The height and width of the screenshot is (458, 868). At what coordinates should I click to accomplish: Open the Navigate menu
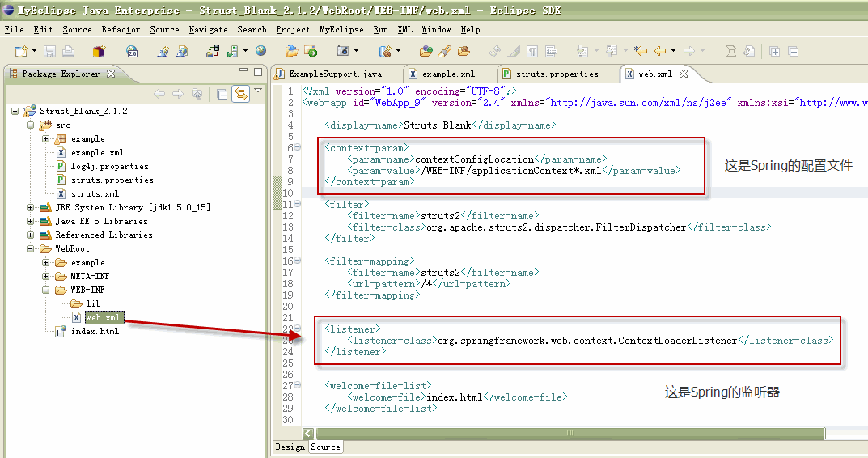[208, 29]
